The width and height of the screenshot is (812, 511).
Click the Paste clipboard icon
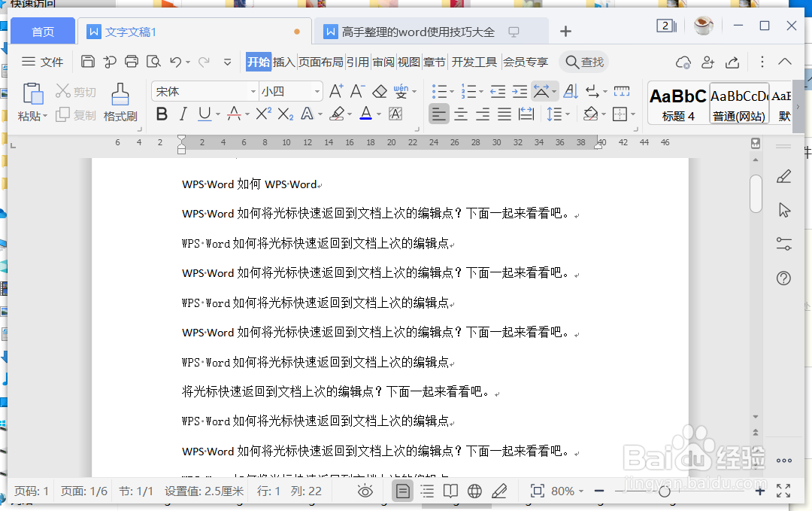pyautogui.click(x=32, y=94)
